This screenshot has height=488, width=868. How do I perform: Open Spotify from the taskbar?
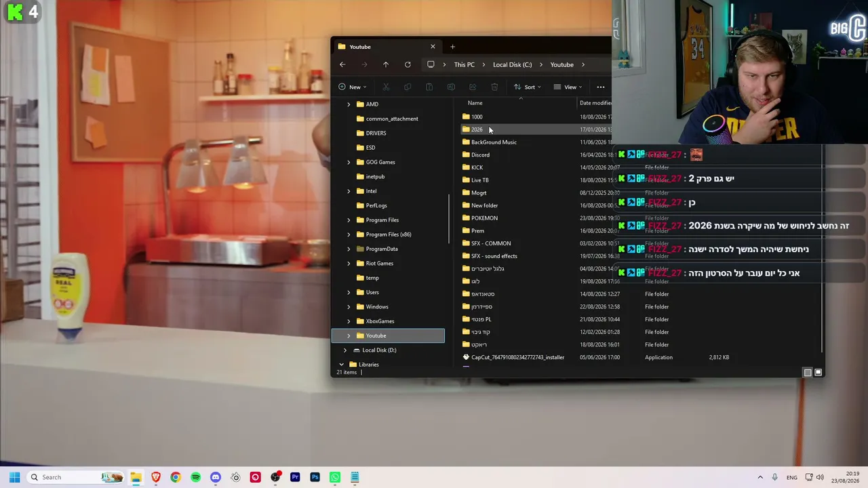coord(195,477)
